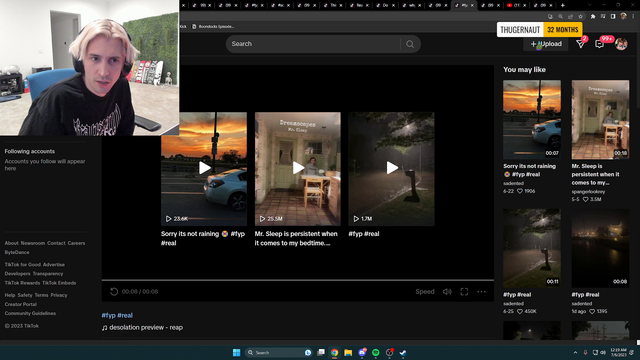Like the video with 1395 likes
The height and width of the screenshot is (360, 640).
click(592, 311)
